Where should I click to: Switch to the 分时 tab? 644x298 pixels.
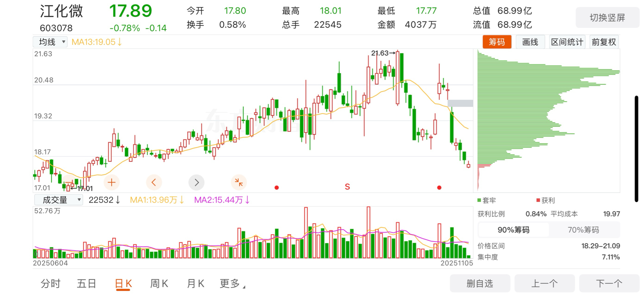[x=51, y=284]
